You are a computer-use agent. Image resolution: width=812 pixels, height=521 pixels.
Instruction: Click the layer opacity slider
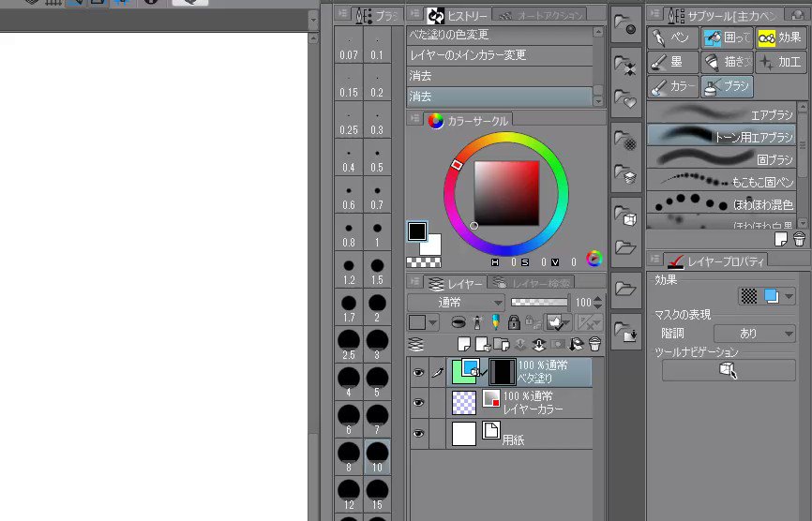538,302
